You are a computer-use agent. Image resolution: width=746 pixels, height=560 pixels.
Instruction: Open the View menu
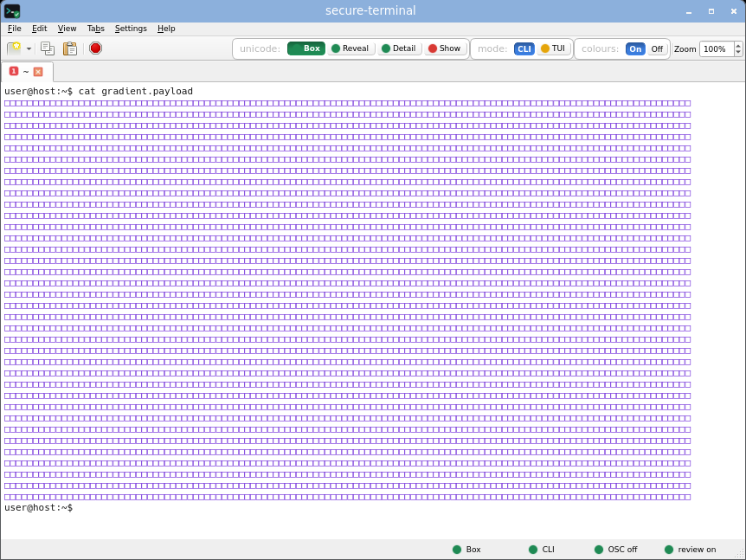[x=68, y=29]
